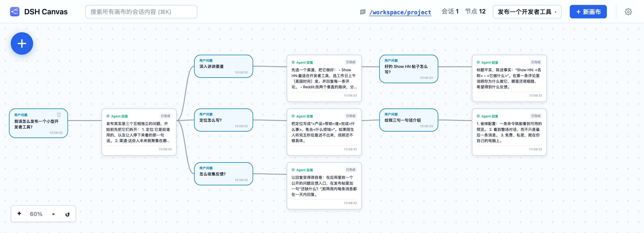Click 已完成 badge on the feedback reply card

coord(350,170)
